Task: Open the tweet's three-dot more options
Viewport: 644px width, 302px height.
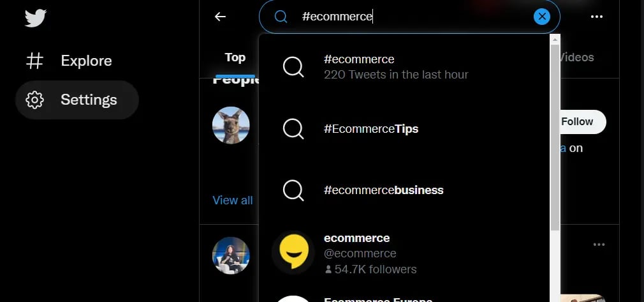Action: tap(599, 245)
